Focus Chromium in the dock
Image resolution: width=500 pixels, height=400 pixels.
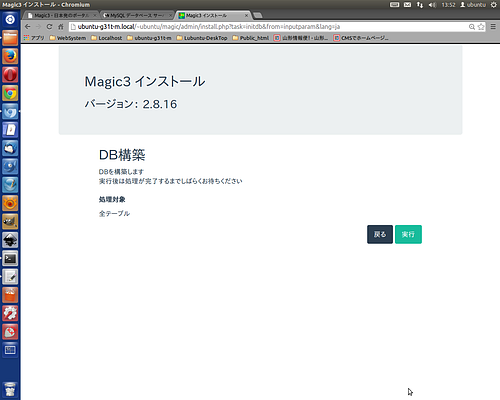[x=10, y=111]
